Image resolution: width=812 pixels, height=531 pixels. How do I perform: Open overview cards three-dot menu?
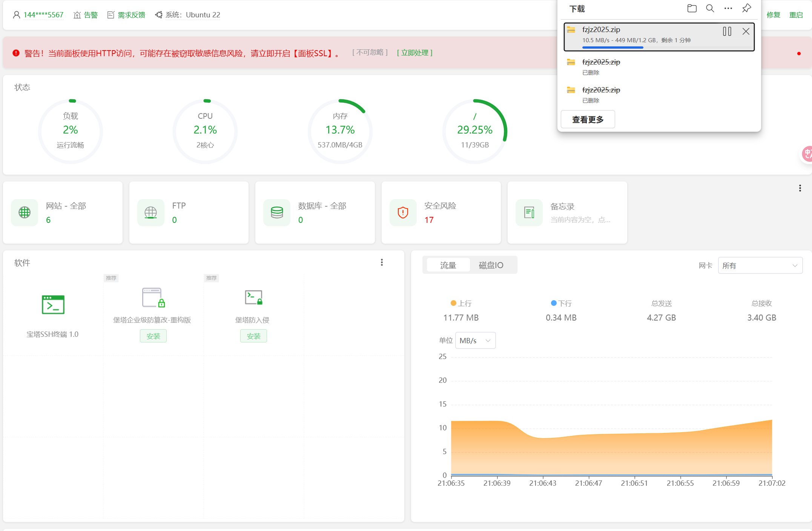[800, 188]
